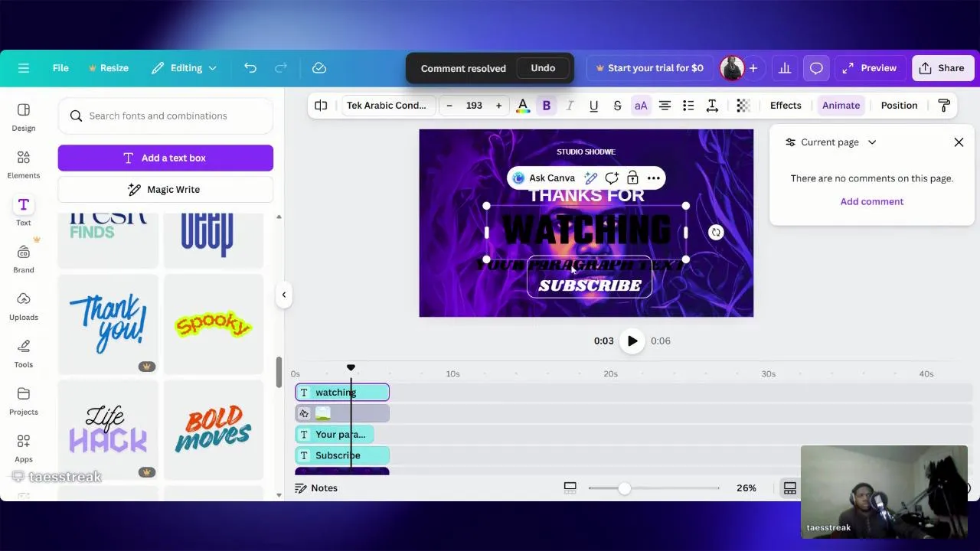
Task: Edit the font size value 193
Action: point(474,106)
